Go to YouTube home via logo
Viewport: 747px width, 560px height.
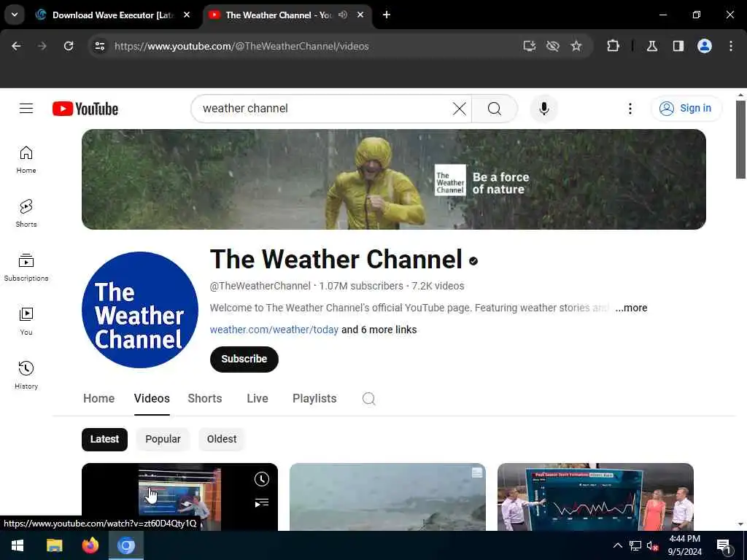(x=85, y=109)
